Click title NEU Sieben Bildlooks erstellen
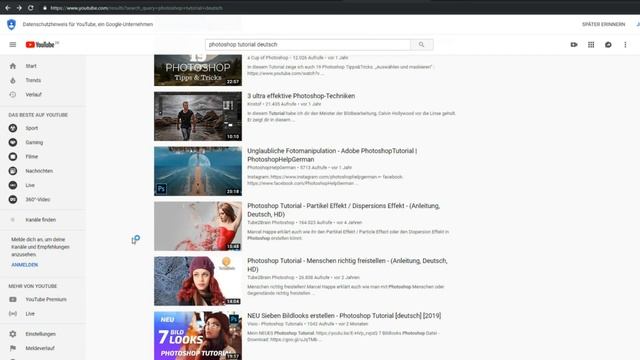Viewport: 640px width, 360px height. (344, 316)
